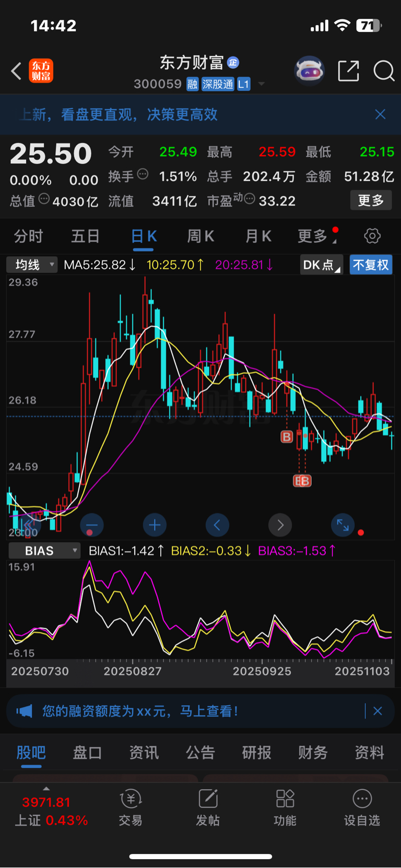The height and width of the screenshot is (868, 401).
Task: Open the 资讯 tab
Action: click(x=144, y=752)
